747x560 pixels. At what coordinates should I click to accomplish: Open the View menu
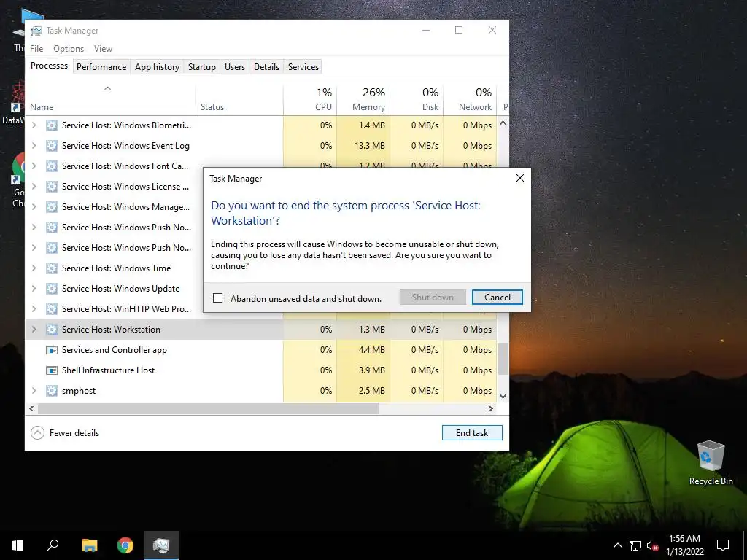[x=103, y=49]
